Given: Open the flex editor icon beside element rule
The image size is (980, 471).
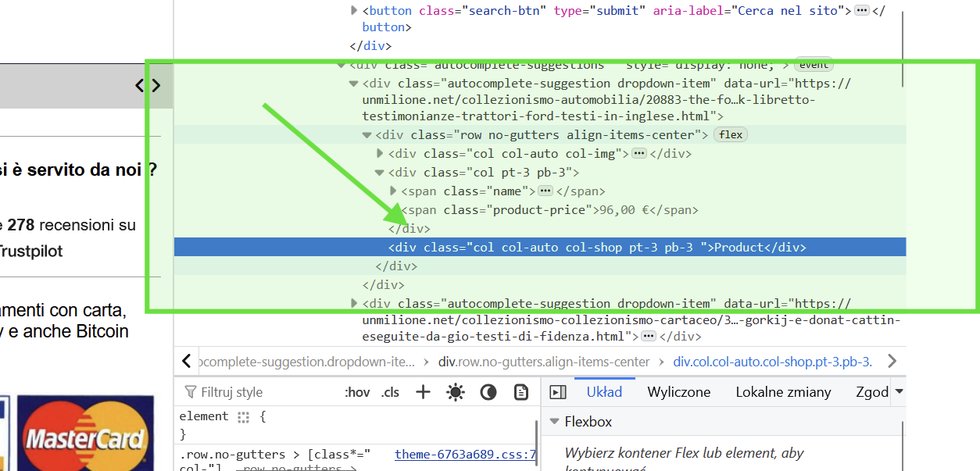Looking at the screenshot, I should point(244,417).
